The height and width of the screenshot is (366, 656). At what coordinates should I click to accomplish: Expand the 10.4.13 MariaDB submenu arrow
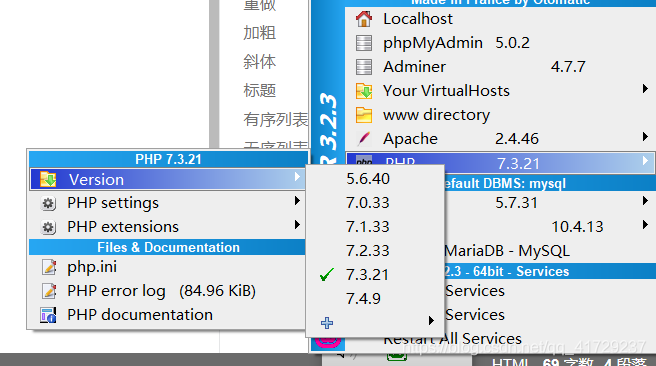645,225
